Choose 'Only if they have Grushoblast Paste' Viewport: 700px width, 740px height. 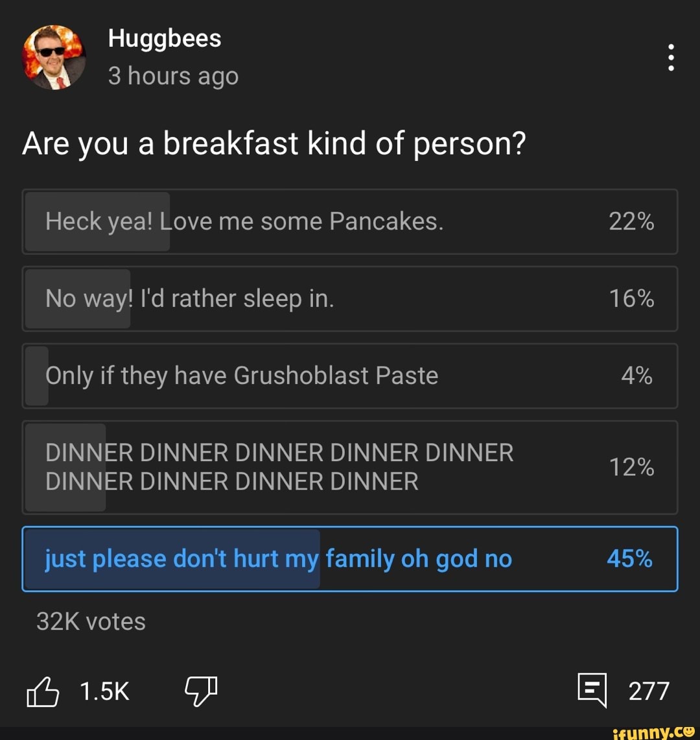350,376
